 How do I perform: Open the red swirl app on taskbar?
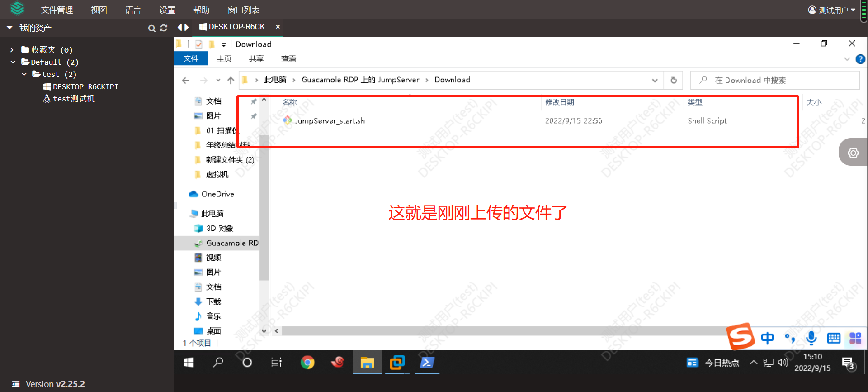tap(337, 362)
